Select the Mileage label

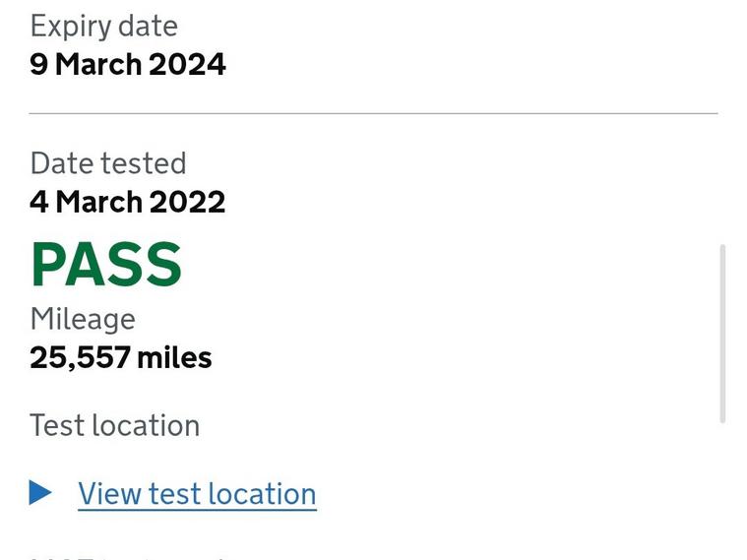83,319
